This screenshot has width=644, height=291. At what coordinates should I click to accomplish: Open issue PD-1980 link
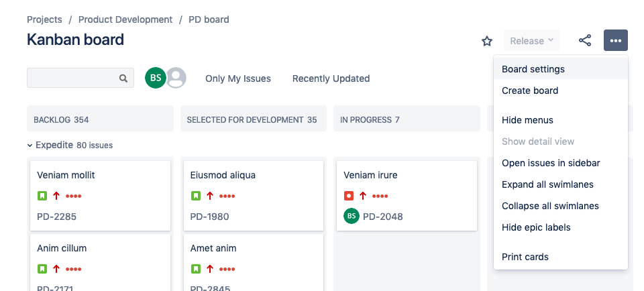pyautogui.click(x=209, y=217)
